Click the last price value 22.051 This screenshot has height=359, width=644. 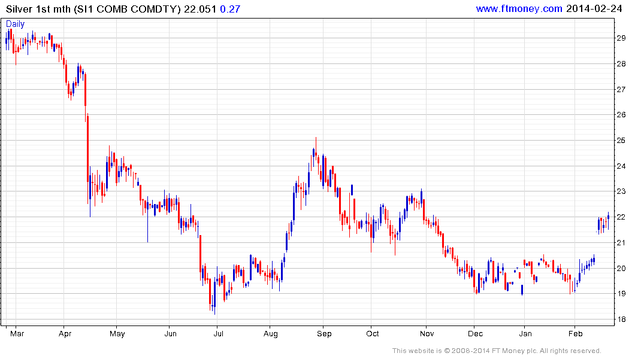click(200, 9)
